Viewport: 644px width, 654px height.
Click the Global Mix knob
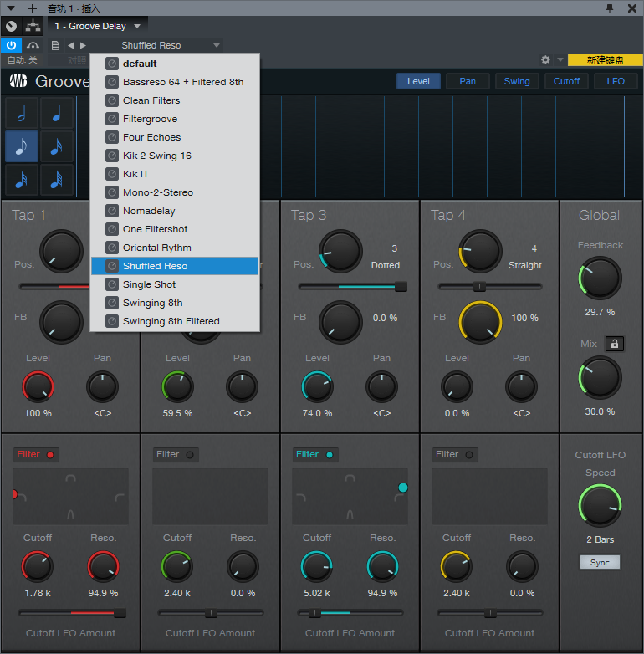point(600,378)
